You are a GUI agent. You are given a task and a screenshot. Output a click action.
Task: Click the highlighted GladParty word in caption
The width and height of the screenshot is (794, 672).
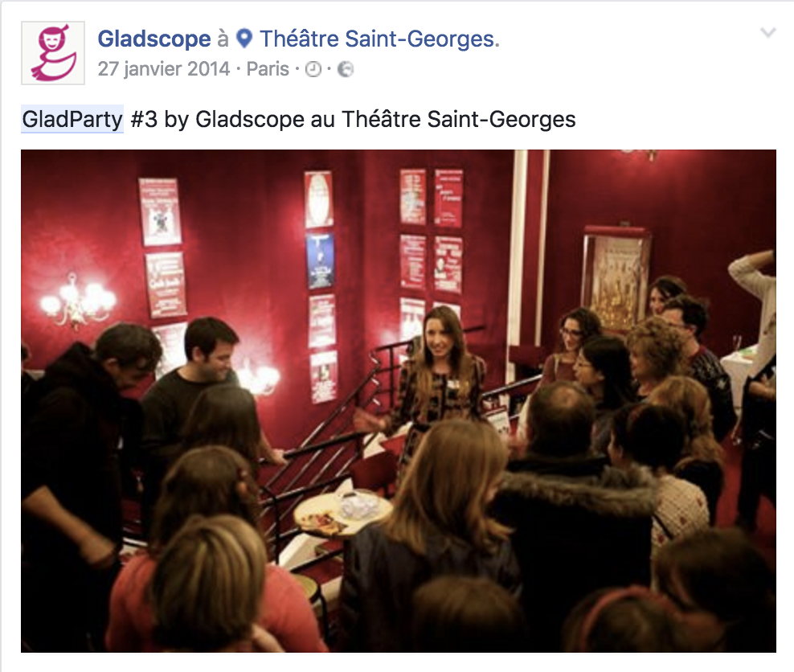coord(72,120)
